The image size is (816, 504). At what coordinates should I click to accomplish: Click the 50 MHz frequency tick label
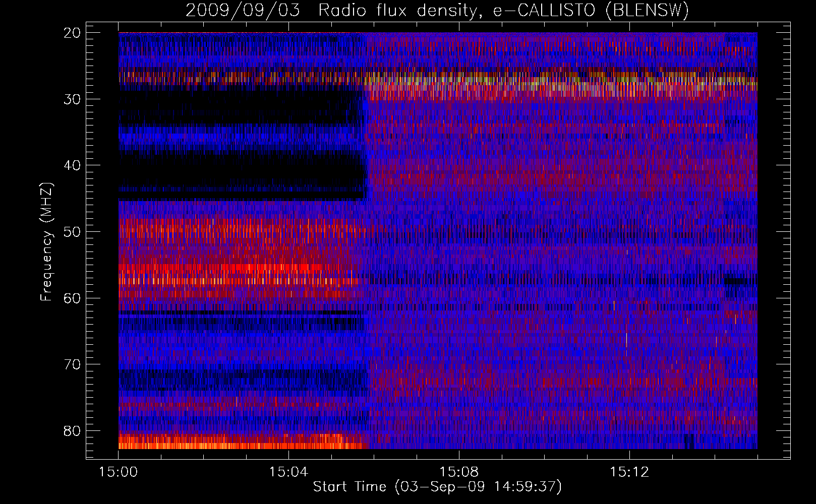(73, 232)
